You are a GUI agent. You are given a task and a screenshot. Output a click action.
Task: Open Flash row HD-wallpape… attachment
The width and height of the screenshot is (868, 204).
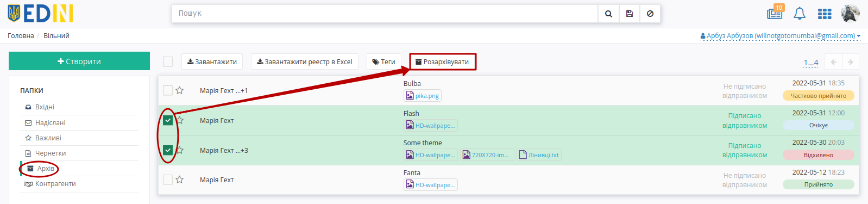coord(431,126)
